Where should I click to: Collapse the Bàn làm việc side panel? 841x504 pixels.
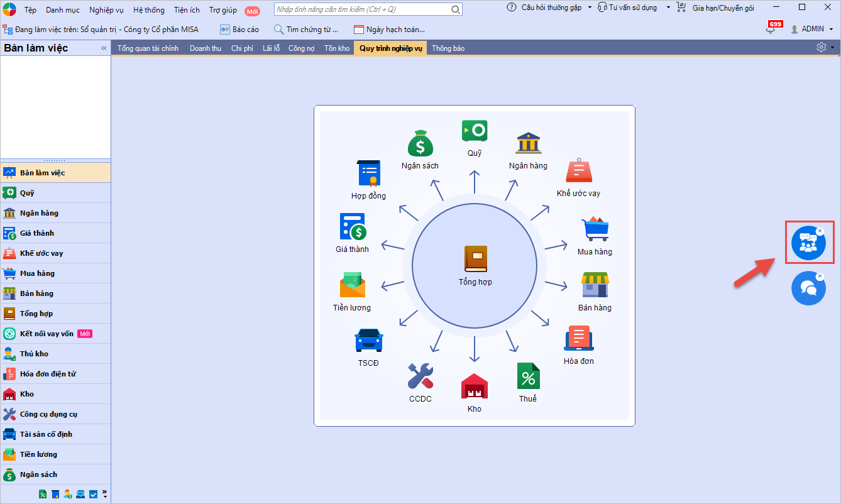click(104, 48)
